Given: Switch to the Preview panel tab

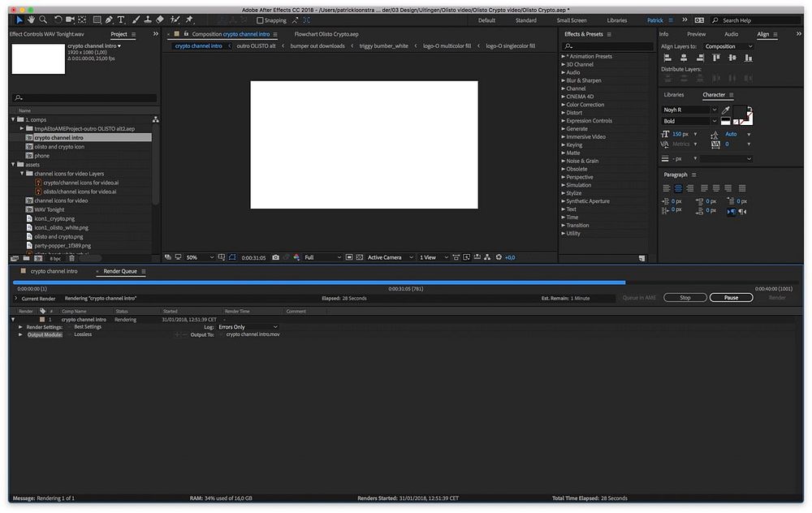Looking at the screenshot, I should [x=696, y=34].
